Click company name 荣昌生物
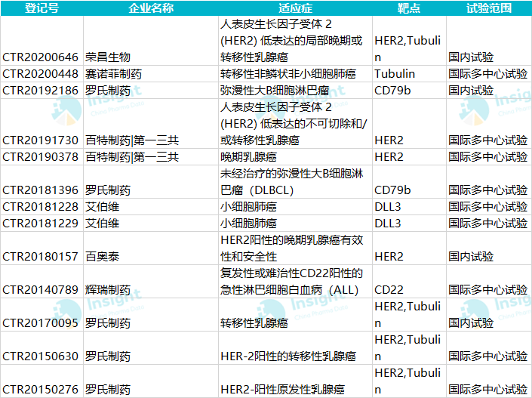 point(108,57)
